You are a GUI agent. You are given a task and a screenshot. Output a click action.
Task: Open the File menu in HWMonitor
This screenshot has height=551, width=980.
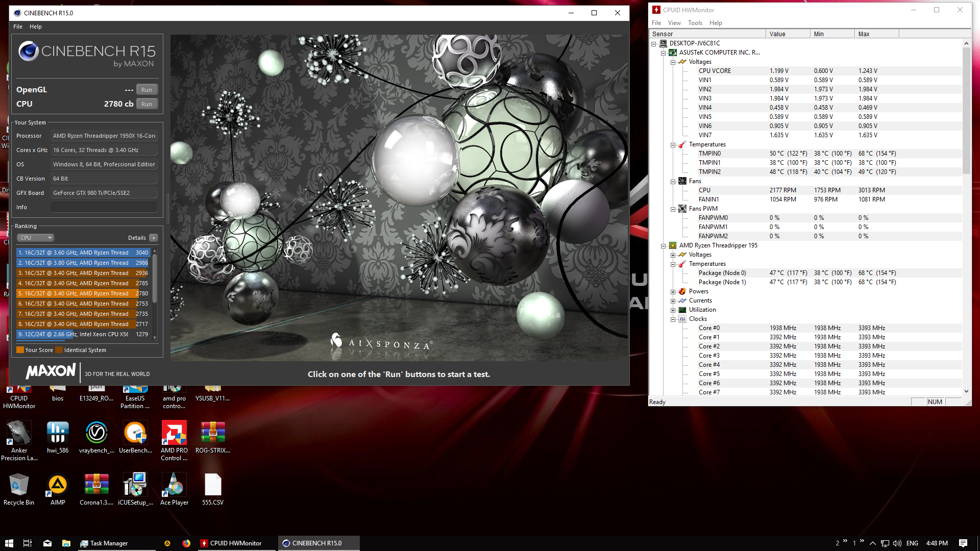click(656, 23)
